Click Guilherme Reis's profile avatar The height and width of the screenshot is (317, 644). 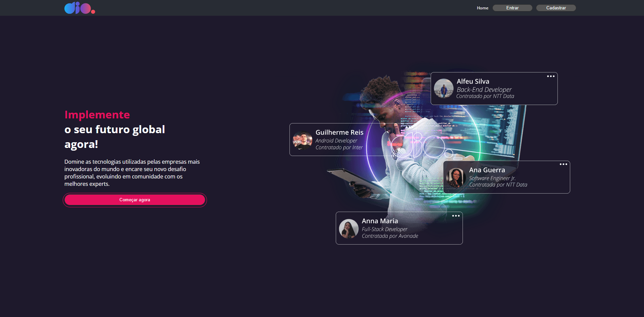302,140
